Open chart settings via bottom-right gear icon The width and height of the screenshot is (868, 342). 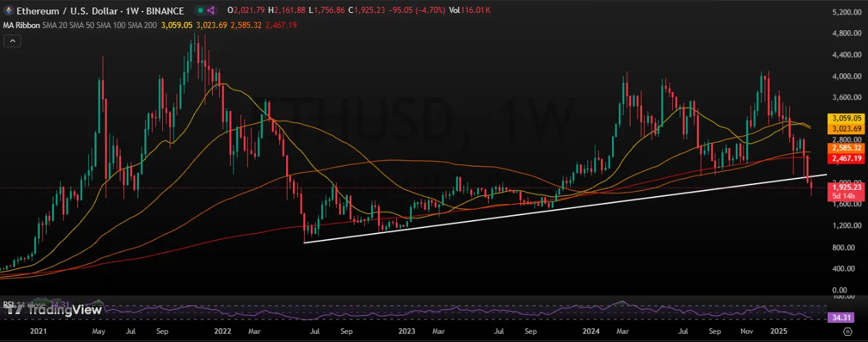pos(847,331)
